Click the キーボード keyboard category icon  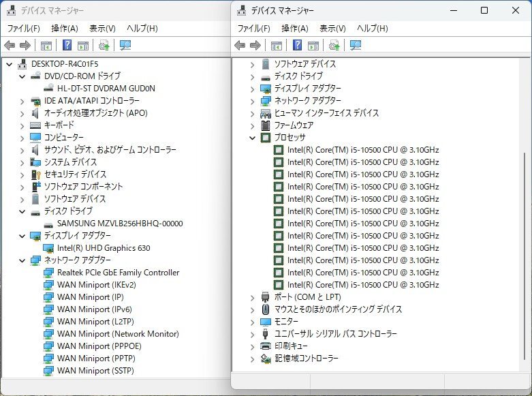35,125
